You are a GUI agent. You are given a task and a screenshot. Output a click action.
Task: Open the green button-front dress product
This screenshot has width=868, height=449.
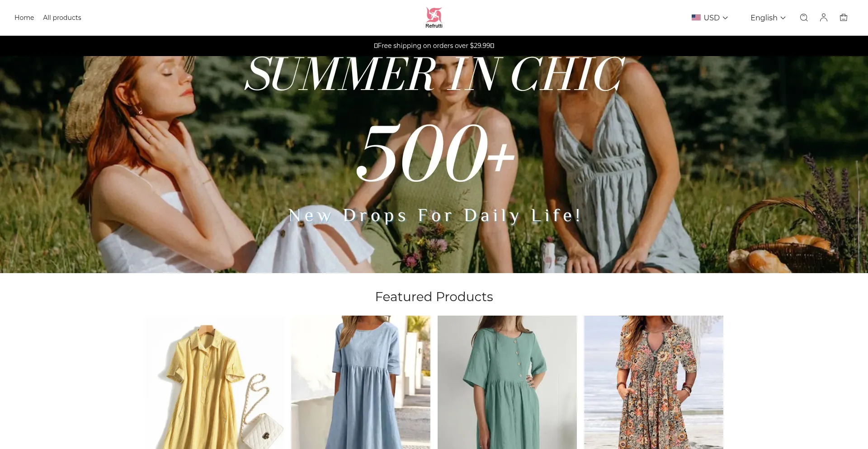point(507,383)
